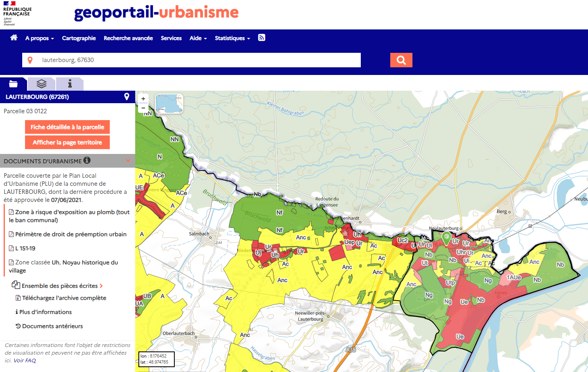Image resolution: width=588 pixels, height=372 pixels.
Task: Select the folder tab icon
Action: click(x=13, y=84)
